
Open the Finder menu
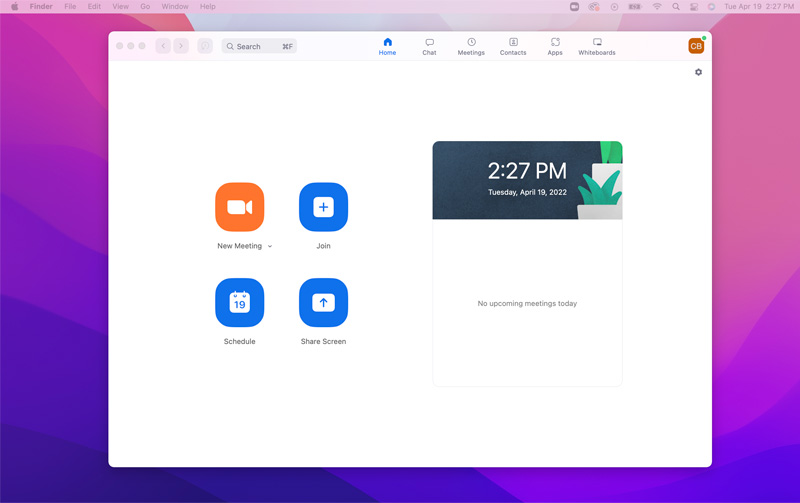click(x=41, y=7)
